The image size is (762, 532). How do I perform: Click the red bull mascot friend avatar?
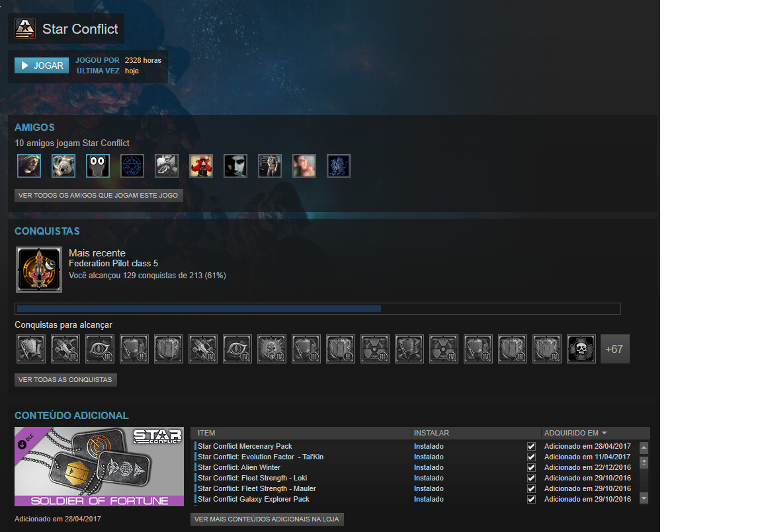coord(201,166)
